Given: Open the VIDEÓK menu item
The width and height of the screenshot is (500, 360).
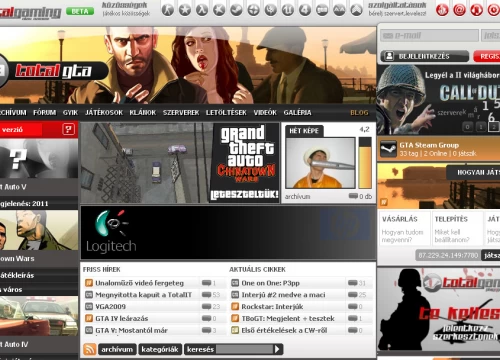Looking at the screenshot, I should [x=265, y=113].
